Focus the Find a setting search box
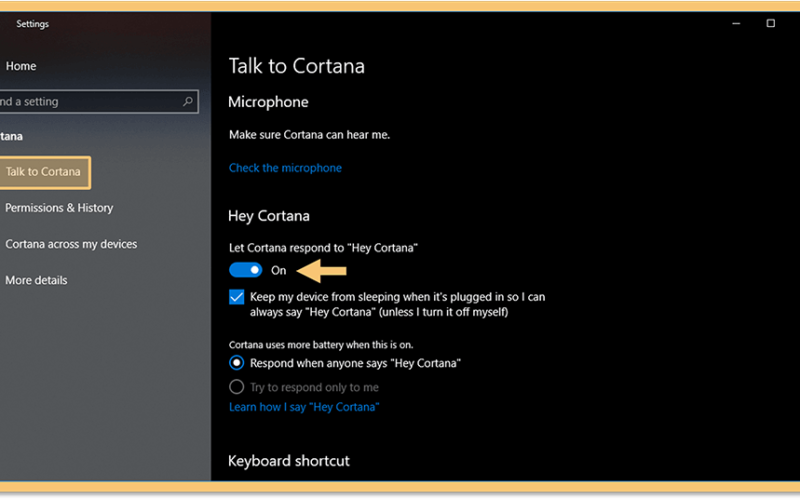Image resolution: width=800 pixels, height=500 pixels. pos(99,102)
